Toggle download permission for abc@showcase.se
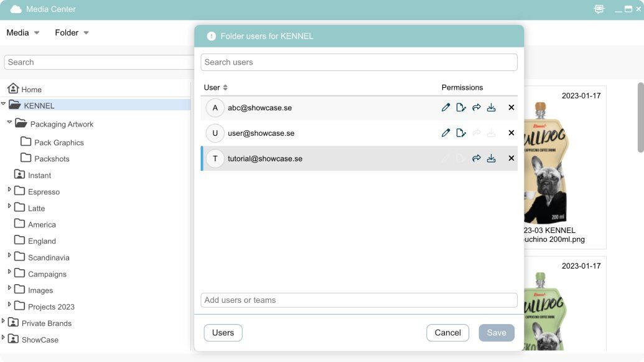 [491, 108]
